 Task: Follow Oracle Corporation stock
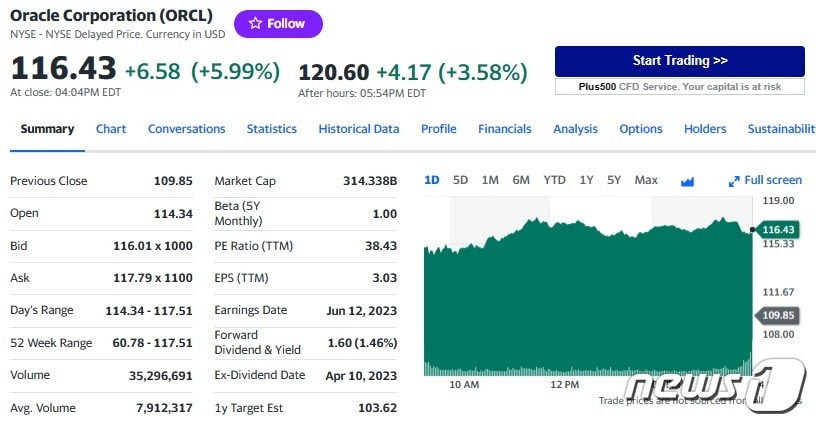[x=278, y=24]
